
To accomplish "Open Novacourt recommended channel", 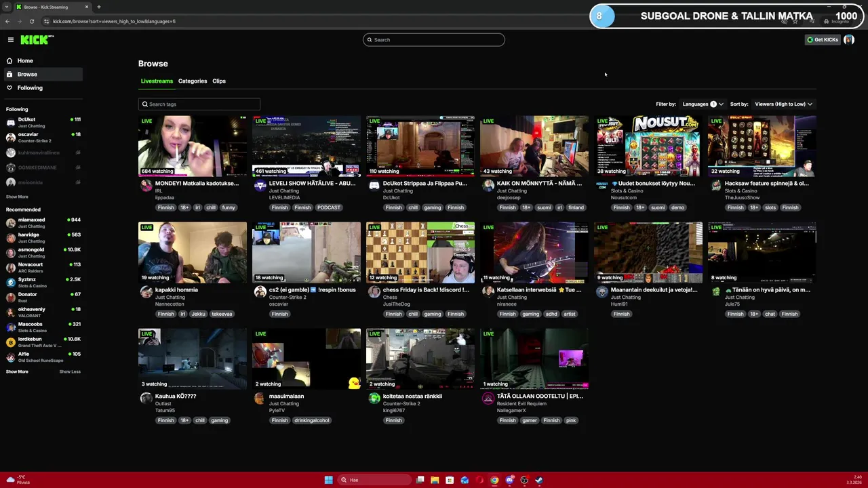I will point(42,267).
